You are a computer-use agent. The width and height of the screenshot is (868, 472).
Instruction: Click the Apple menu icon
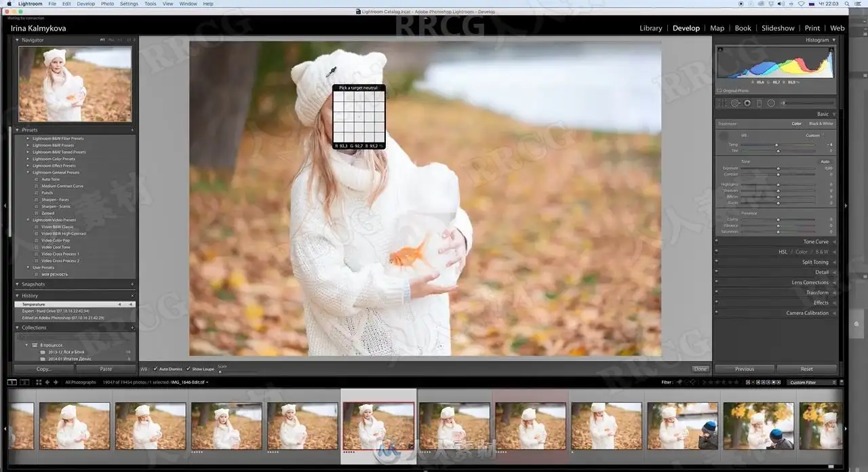tap(8, 3)
